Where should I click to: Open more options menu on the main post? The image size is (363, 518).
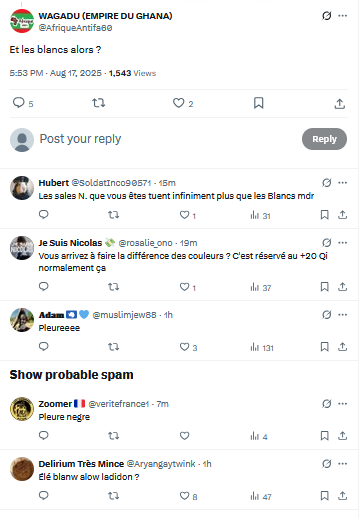click(343, 16)
